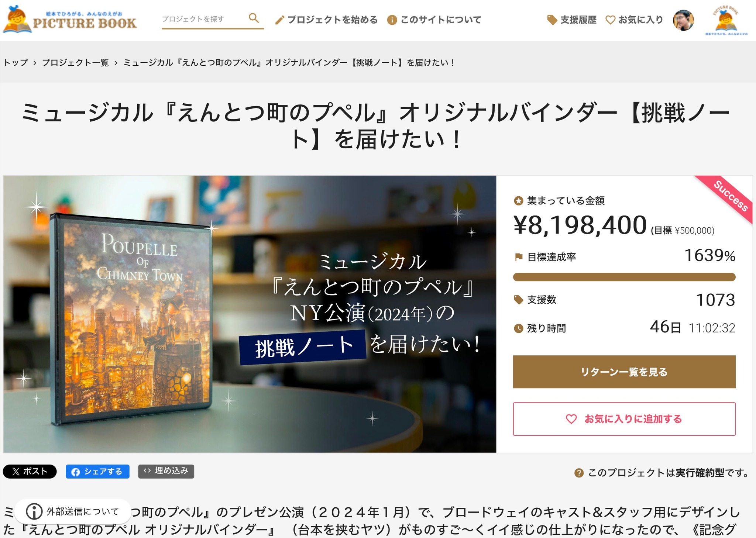Screen dimensions: 756x538
Task: Click the heart icon in お気に入りに追加する
Action: pos(571,419)
